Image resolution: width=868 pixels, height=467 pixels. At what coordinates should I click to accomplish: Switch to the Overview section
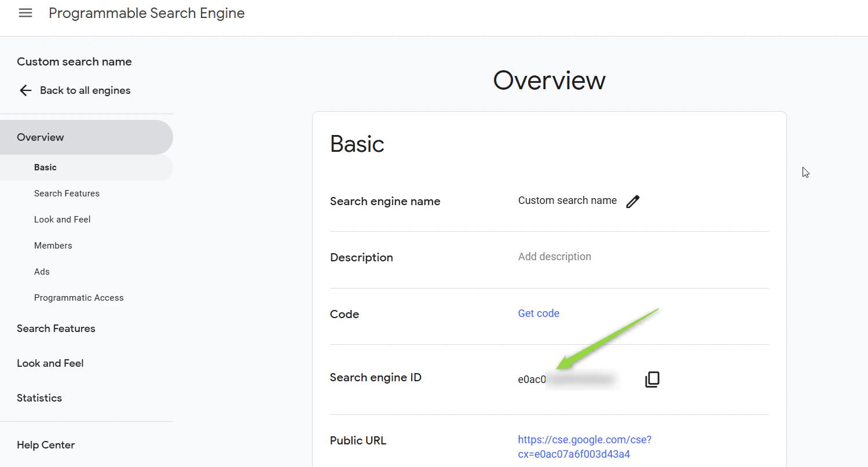pyautogui.click(x=41, y=137)
